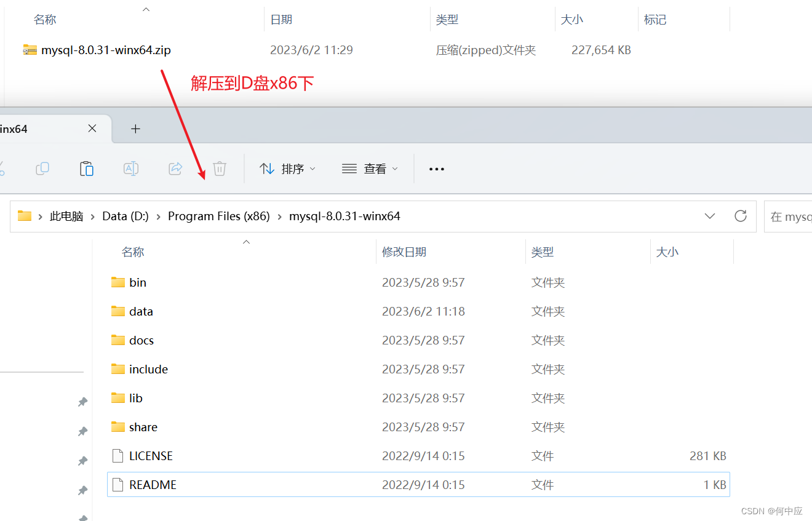Open the 查看 view dropdown
This screenshot has height=521, width=812.
370,169
